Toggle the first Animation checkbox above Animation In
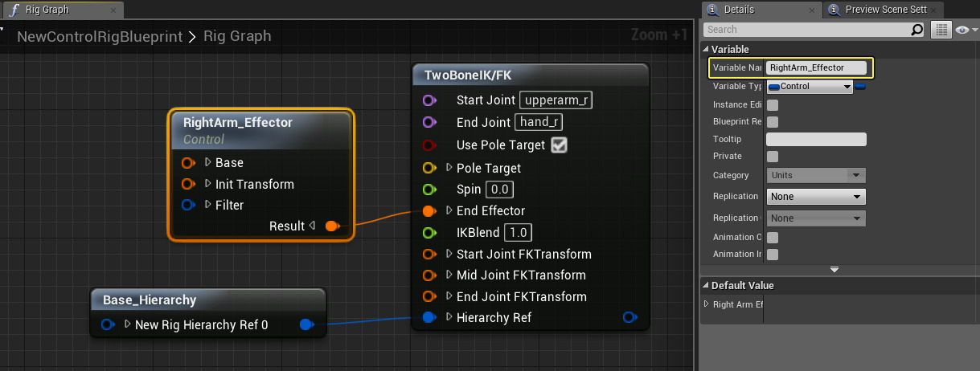This screenshot has height=371, width=980. coord(773,238)
